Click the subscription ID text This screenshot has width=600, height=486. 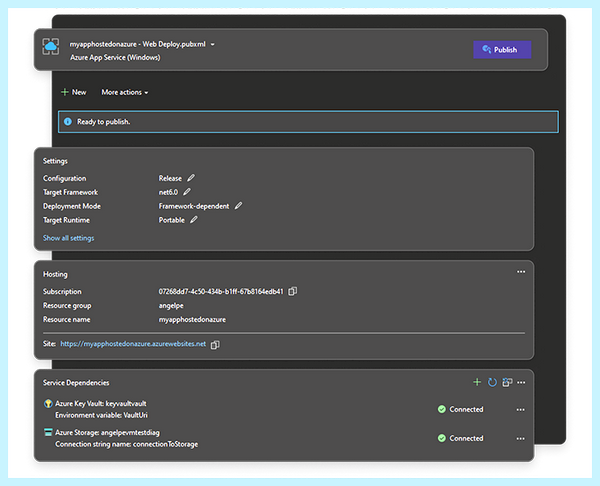pyautogui.click(x=221, y=292)
